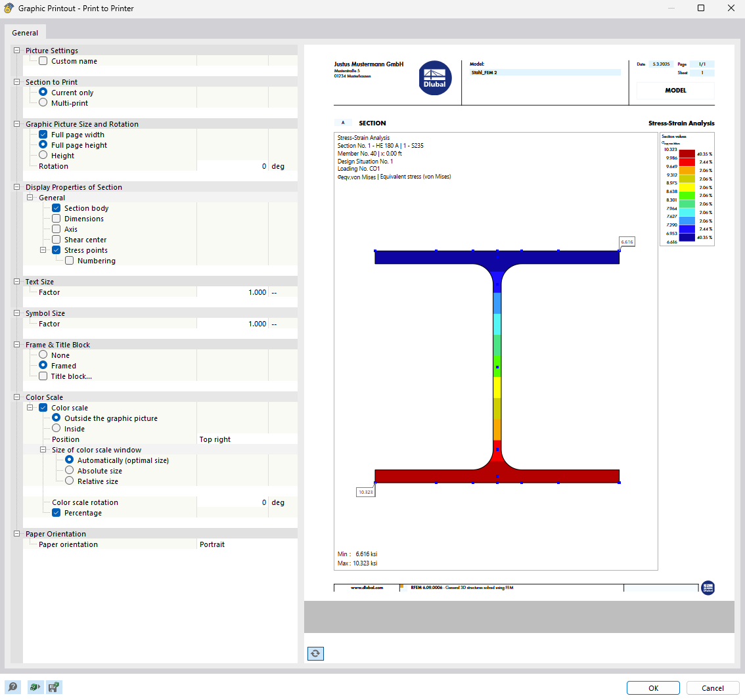Select Outside the graphic picture

click(x=56, y=418)
